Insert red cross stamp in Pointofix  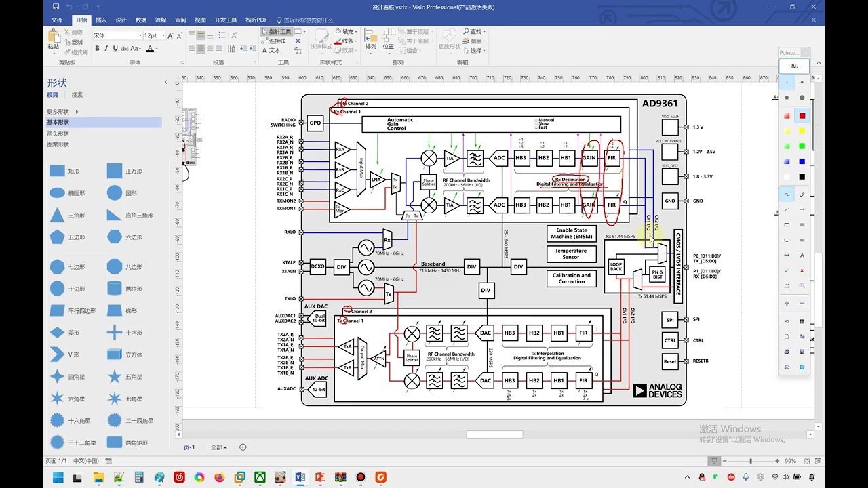tap(802, 270)
